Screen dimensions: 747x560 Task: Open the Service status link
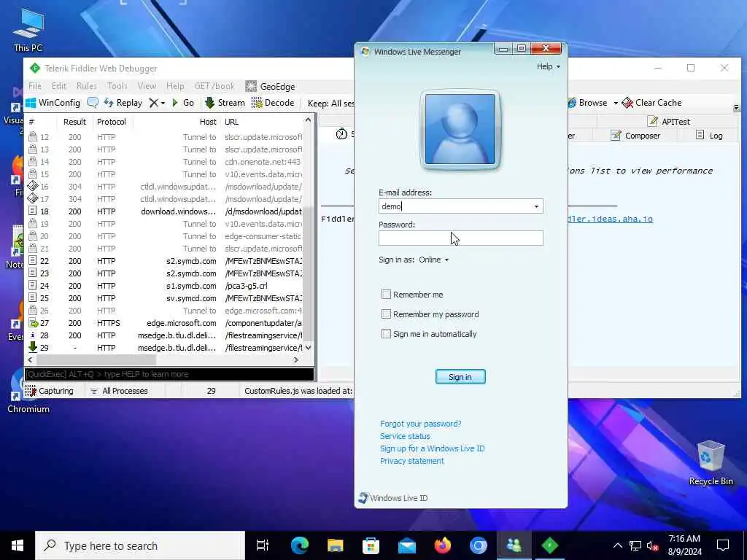405,436
